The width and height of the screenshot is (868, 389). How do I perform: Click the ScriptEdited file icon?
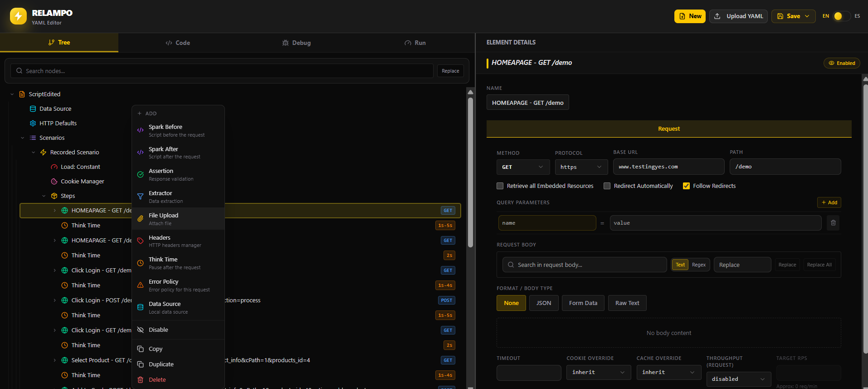[22, 94]
